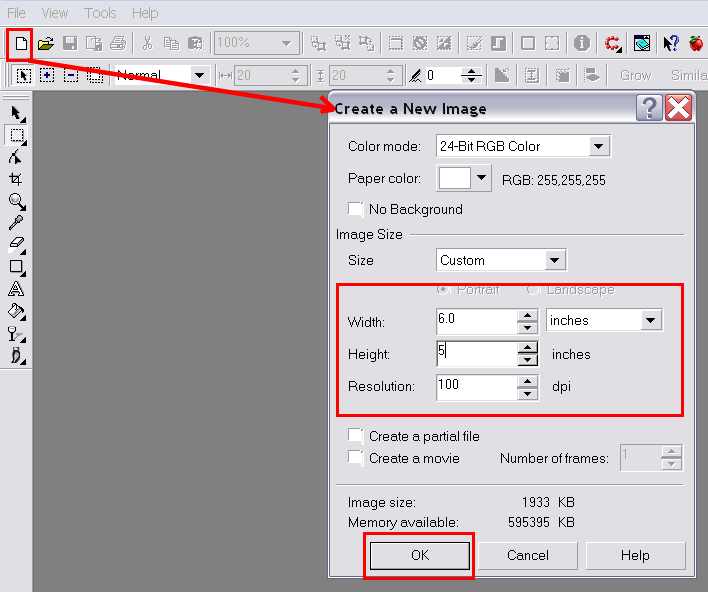This screenshot has height=592, width=708.
Task: Click the New image icon in toolbar
Action: click(x=20, y=43)
